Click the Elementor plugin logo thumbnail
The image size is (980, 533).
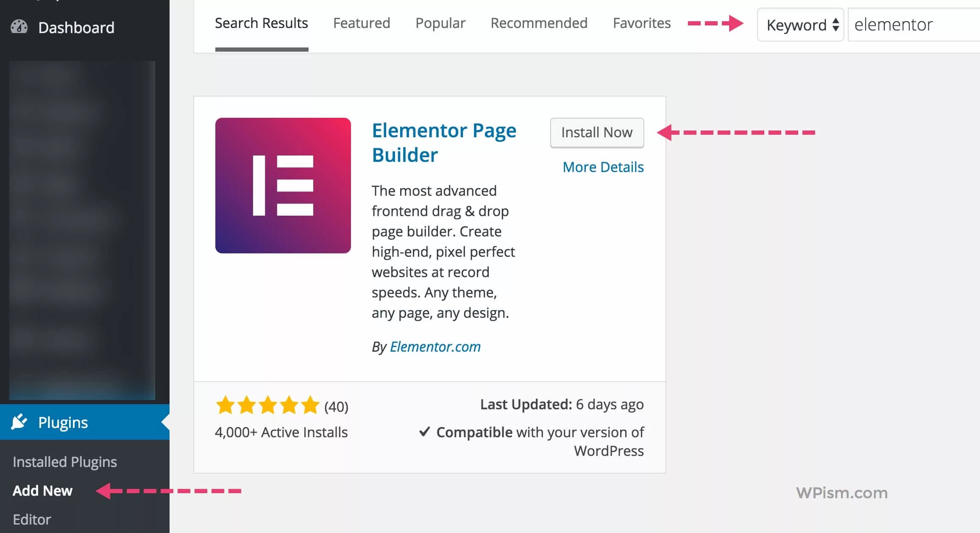(x=283, y=186)
